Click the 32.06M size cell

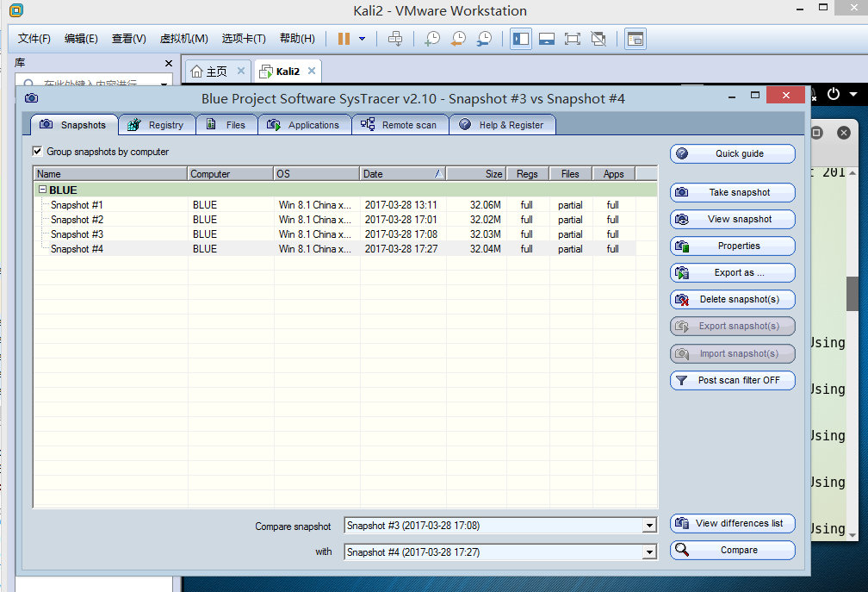click(x=485, y=205)
